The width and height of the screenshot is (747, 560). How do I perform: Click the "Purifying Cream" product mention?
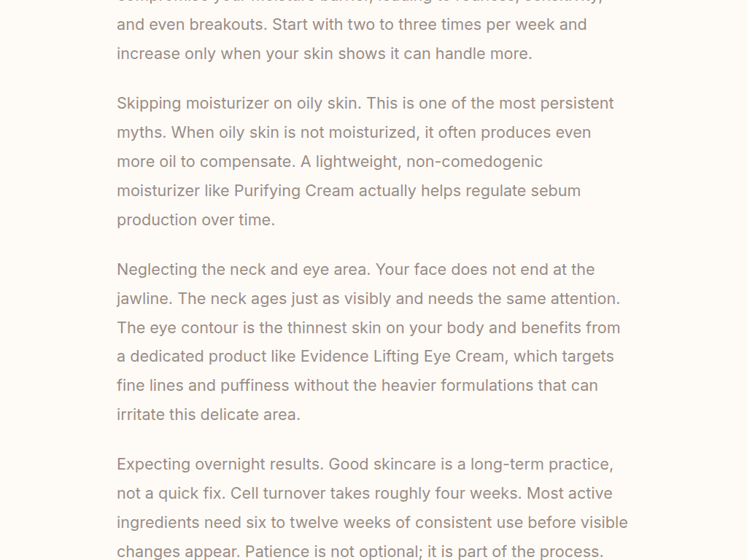(x=293, y=191)
